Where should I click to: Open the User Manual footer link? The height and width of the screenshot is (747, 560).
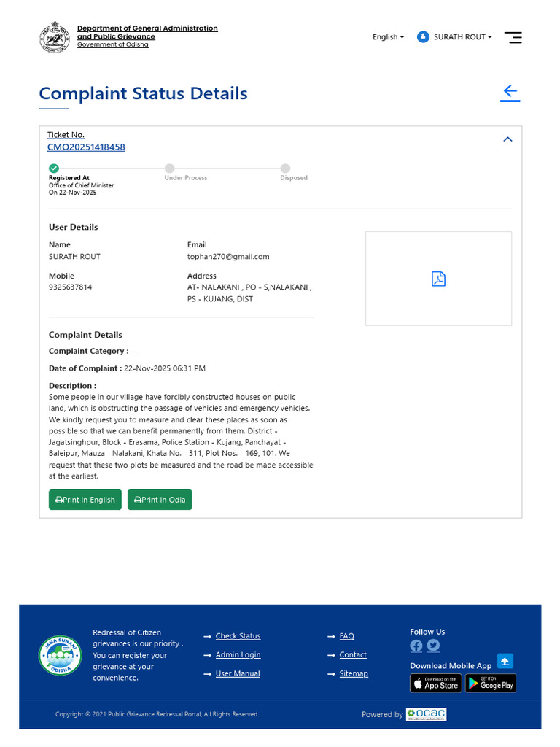pos(238,673)
